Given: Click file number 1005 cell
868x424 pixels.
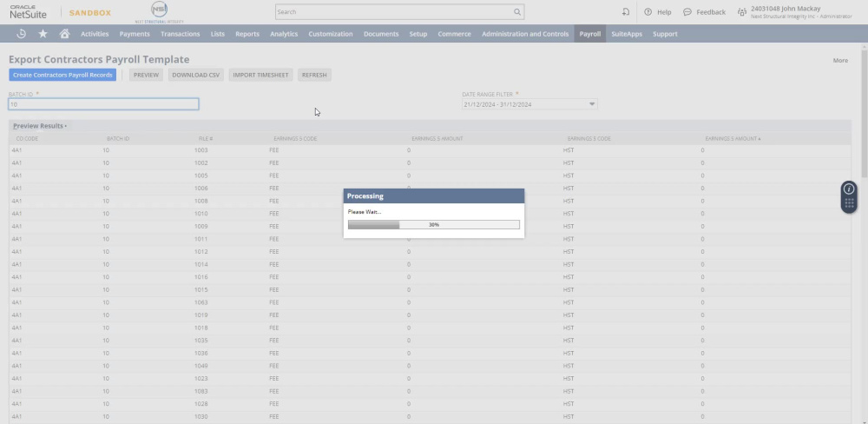Looking at the screenshot, I should pos(201,176).
